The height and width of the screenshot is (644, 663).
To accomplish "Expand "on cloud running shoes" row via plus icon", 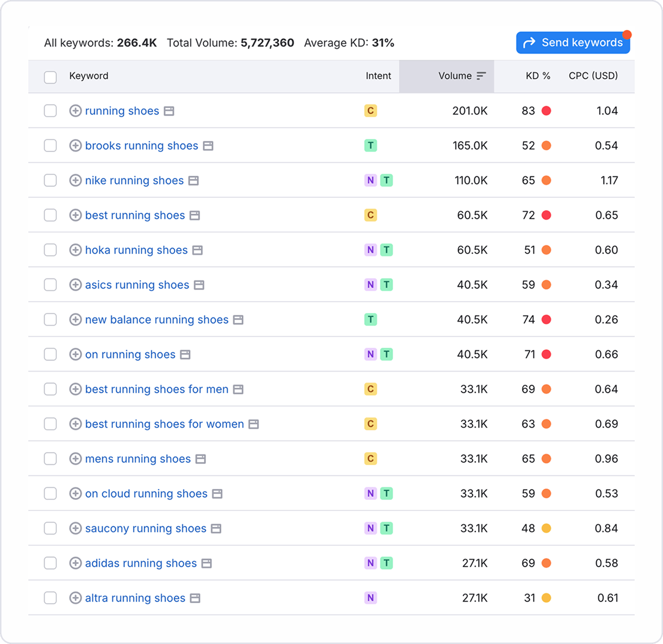I will [75, 493].
